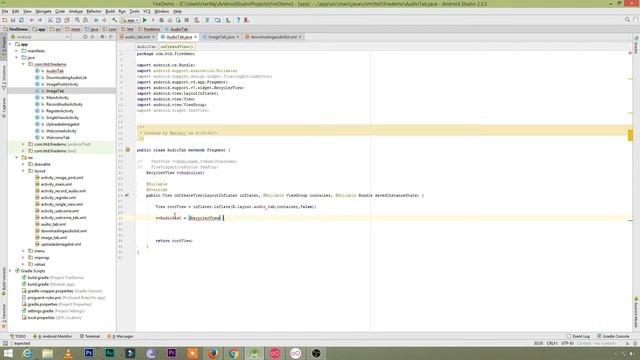Collapse the res folder
Screen dimensions: 640x360
click(x=17, y=158)
